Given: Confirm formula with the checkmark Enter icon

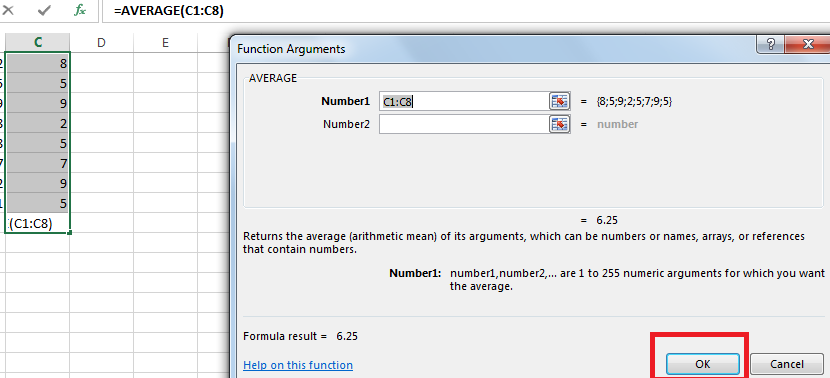Looking at the screenshot, I should point(44,11).
